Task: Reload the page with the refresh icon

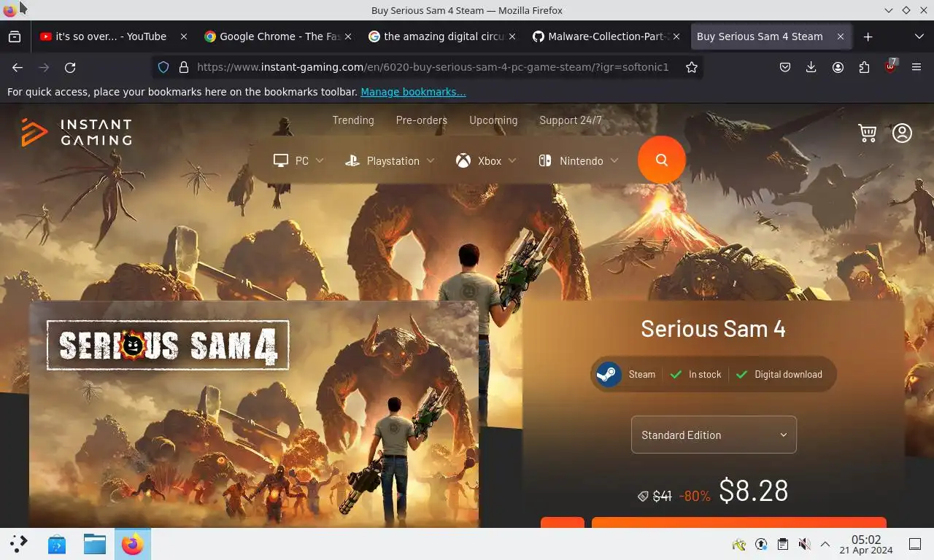Action: click(x=70, y=67)
